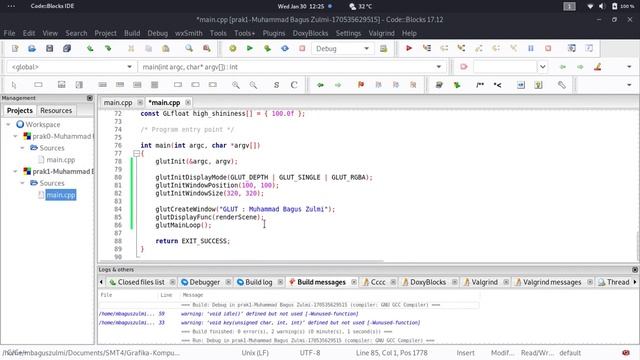Click the DoxyBlocks wrench configuration icon
This screenshot has width=640, height=360.
[x=562, y=85]
